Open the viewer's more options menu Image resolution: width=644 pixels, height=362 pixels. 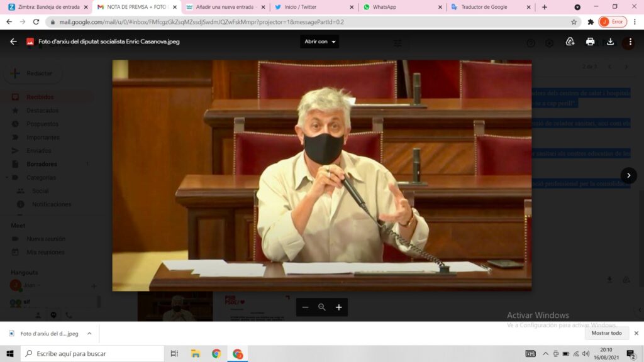(x=630, y=42)
